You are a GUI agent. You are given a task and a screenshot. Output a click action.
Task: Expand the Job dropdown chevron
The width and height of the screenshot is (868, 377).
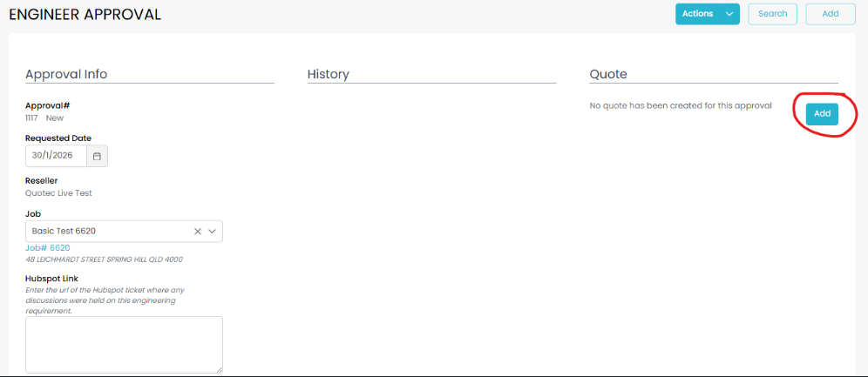pos(212,232)
